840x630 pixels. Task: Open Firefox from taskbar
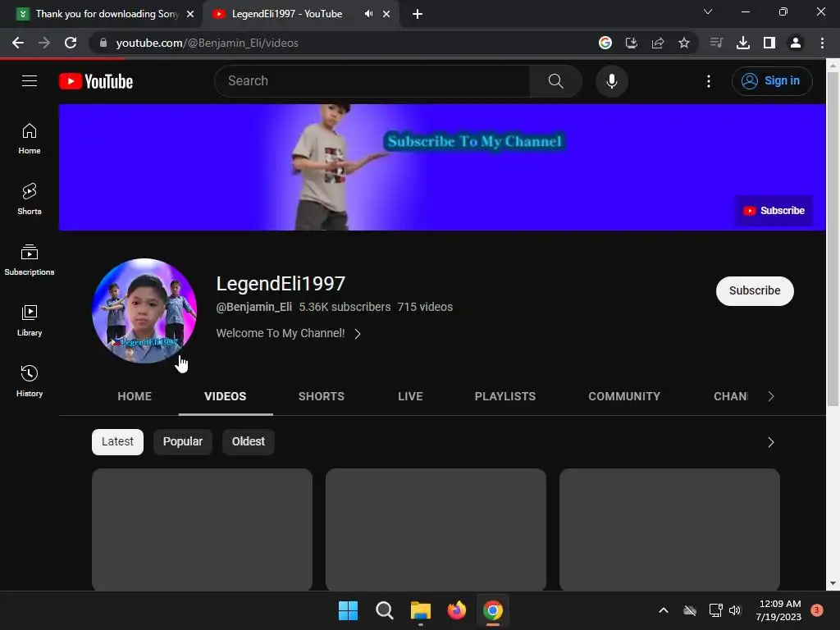(x=456, y=610)
